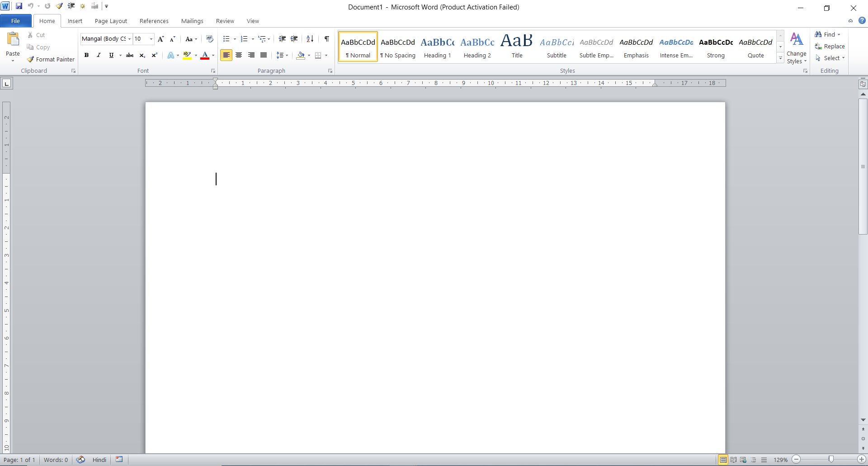Screen dimensions: 868x466
Task: Open the Replace dialog
Action: point(830,46)
